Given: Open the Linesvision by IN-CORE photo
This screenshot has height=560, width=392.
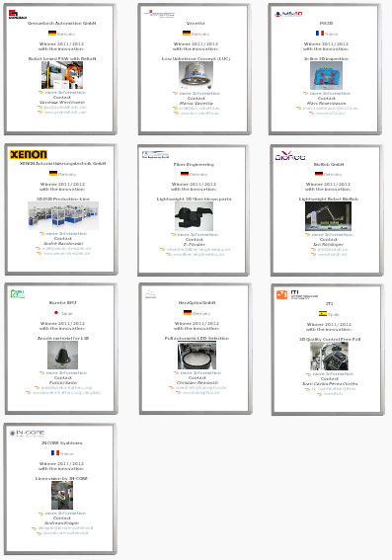Looking at the screenshot, I should tap(62, 495).
